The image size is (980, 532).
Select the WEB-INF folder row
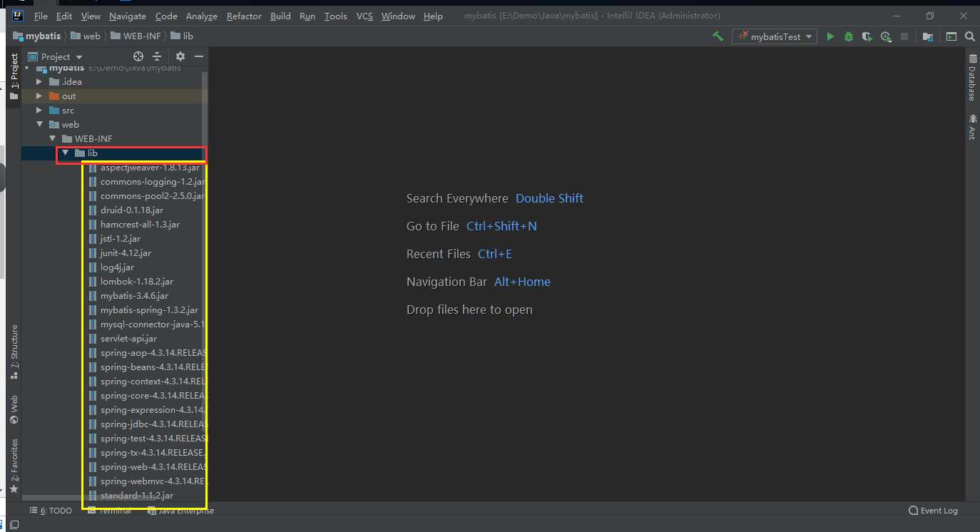(x=114, y=139)
